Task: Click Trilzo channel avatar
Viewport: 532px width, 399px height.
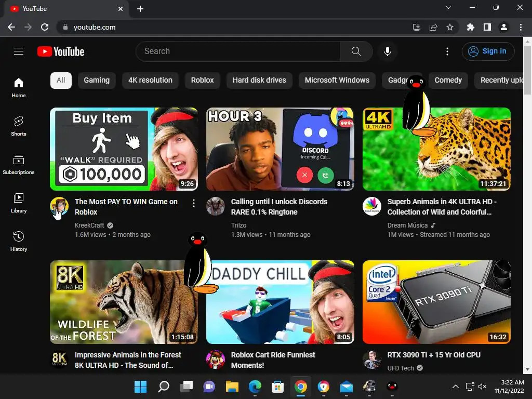Action: coord(216,206)
